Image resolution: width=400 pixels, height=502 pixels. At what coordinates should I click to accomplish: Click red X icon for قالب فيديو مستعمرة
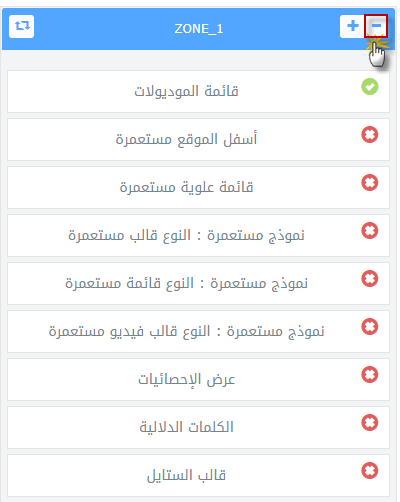click(x=370, y=327)
